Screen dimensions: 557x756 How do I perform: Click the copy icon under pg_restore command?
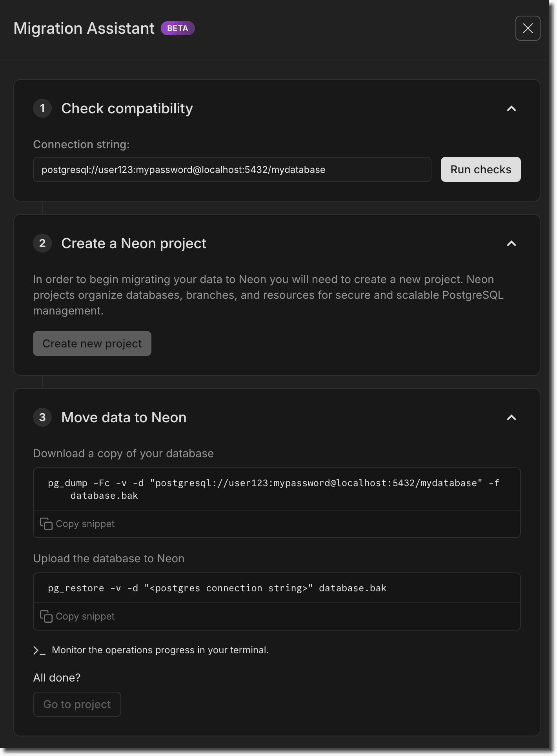coord(46,616)
